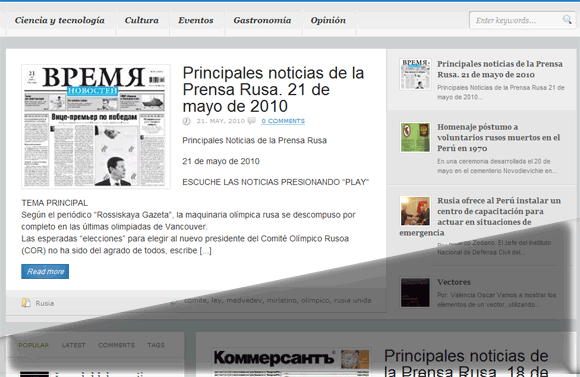The width and height of the screenshot is (580, 377).
Task: Open sidebar link Principales noticias de la Prensa Rusa
Action: point(500,69)
